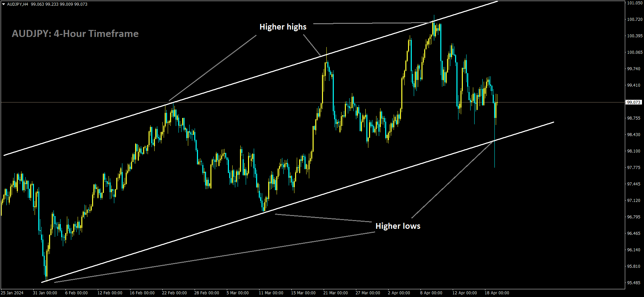This screenshot has width=644, height=297.
Task: Click the chart symbol dropdown triangle beside AUDJPY,H4
Action: [3, 4]
